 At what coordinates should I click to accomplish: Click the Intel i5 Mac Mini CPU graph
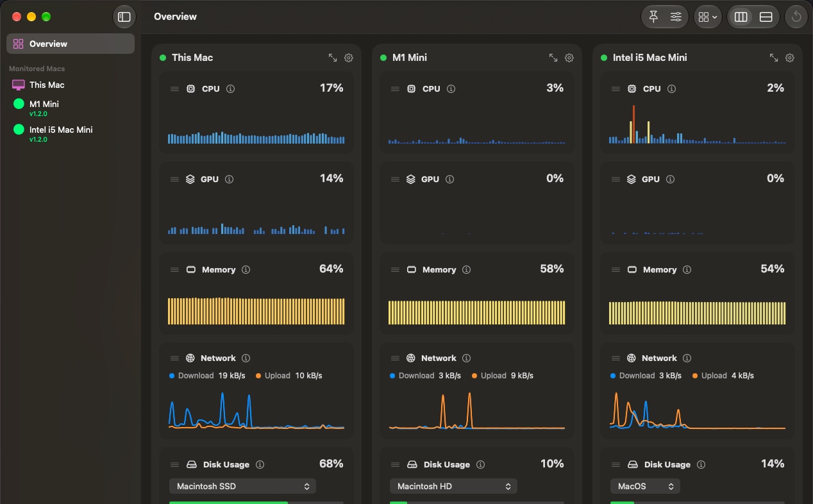point(698,123)
